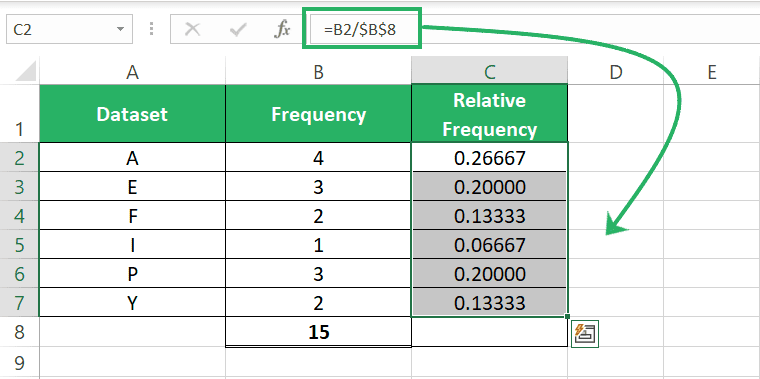This screenshot has height=379, width=760.
Task: Click the Frequency header cell
Action: tap(318, 114)
